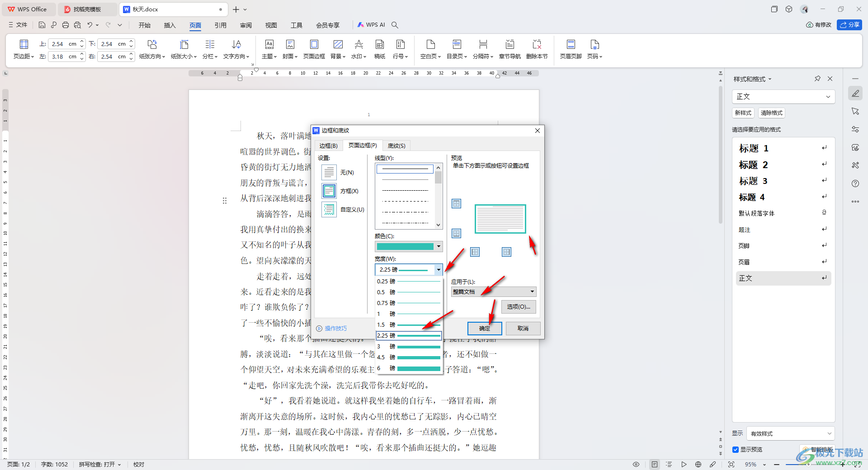The height and width of the screenshot is (470, 868).
Task: Open the 纸张大小 paper size tool
Action: click(184, 49)
